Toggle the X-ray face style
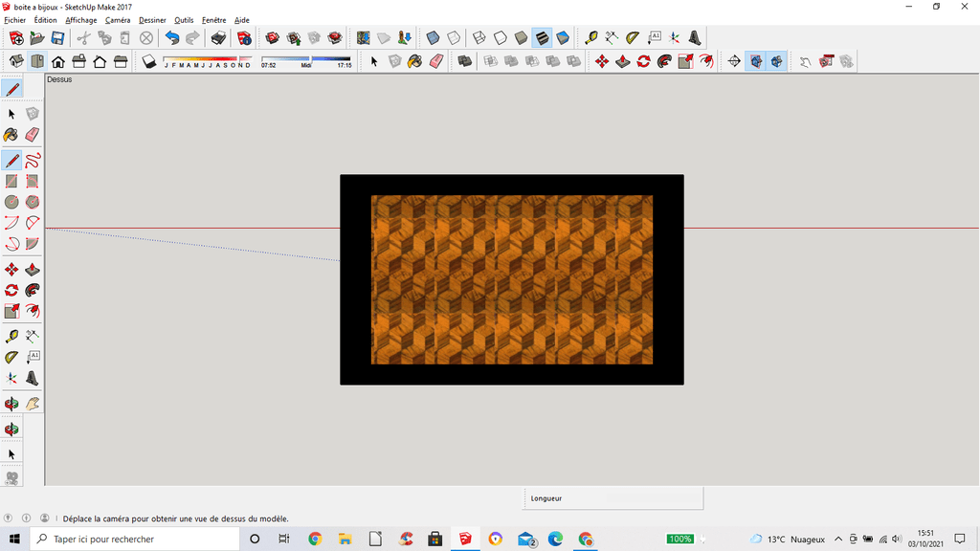Viewport: 980px width, 551px height. [433, 38]
